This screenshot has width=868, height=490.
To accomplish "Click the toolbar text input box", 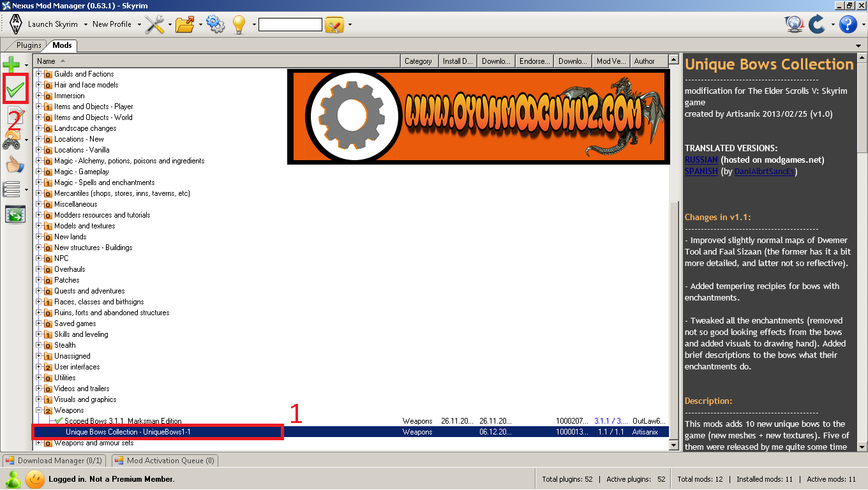I will pyautogui.click(x=290, y=25).
